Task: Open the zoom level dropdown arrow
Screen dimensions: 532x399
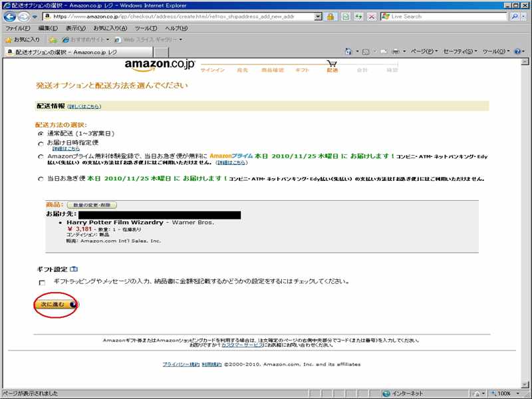Action: 518,394
